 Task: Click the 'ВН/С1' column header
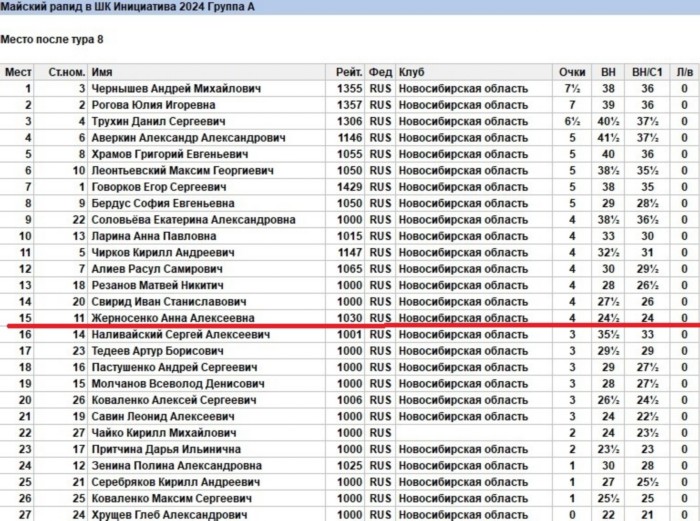coord(647,72)
